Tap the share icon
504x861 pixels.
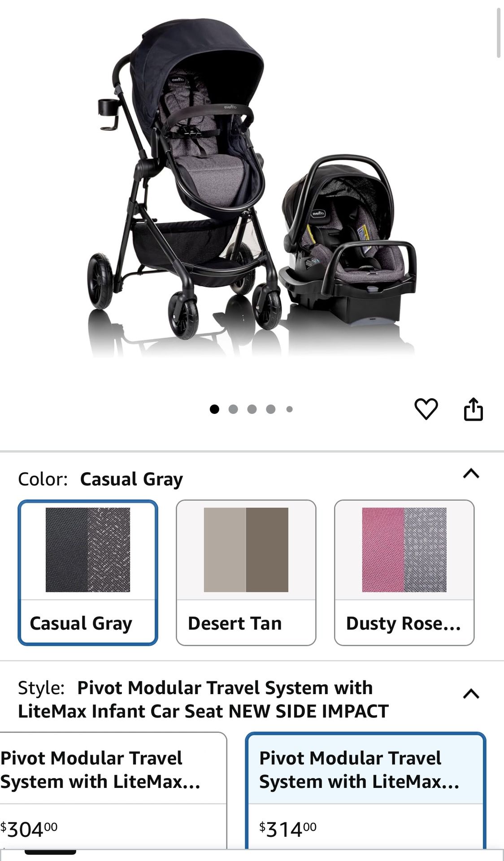click(473, 409)
